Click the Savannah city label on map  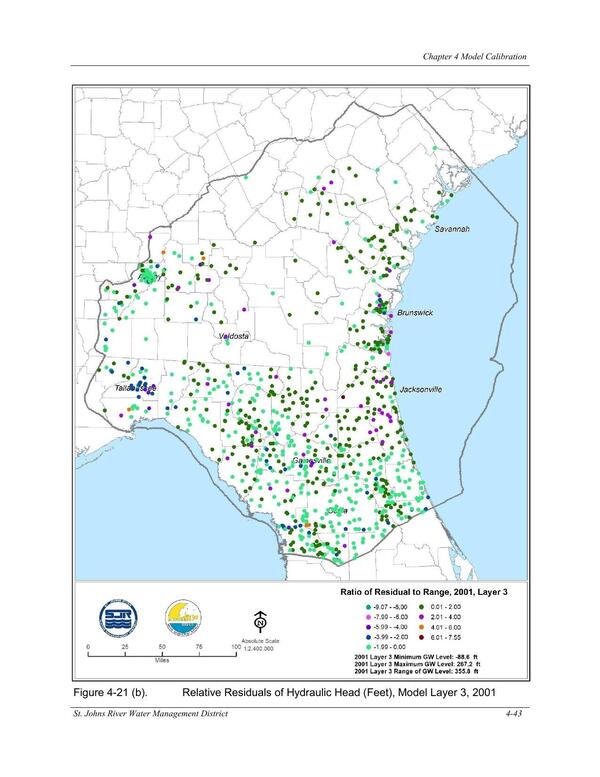point(452,229)
